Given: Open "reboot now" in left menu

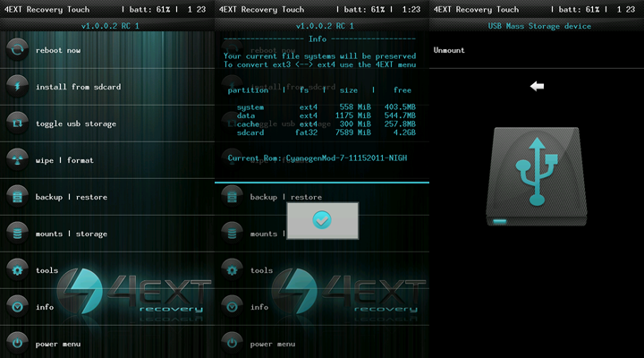Looking at the screenshot, I should point(58,50).
